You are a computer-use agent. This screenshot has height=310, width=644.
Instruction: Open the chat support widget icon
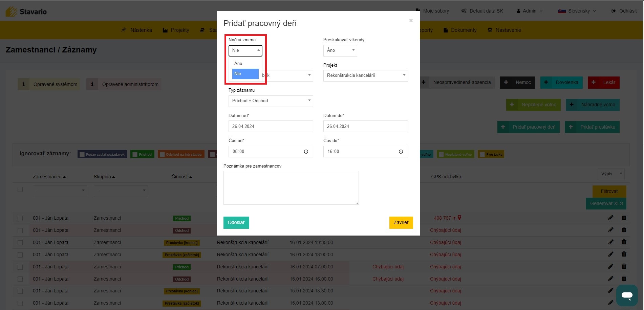coord(627,295)
